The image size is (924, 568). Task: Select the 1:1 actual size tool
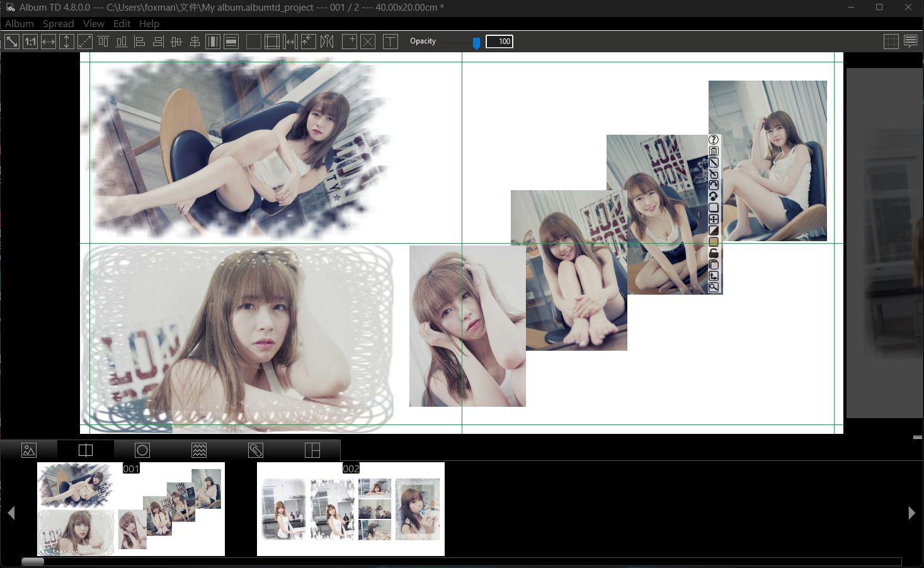coord(30,42)
